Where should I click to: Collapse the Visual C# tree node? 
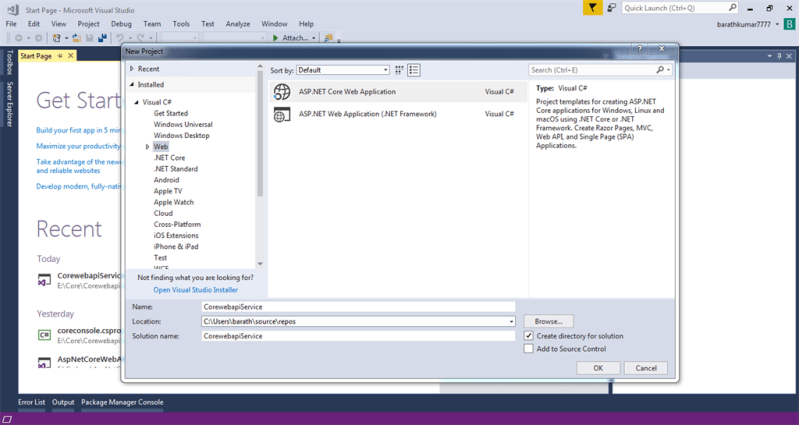pyautogui.click(x=137, y=102)
